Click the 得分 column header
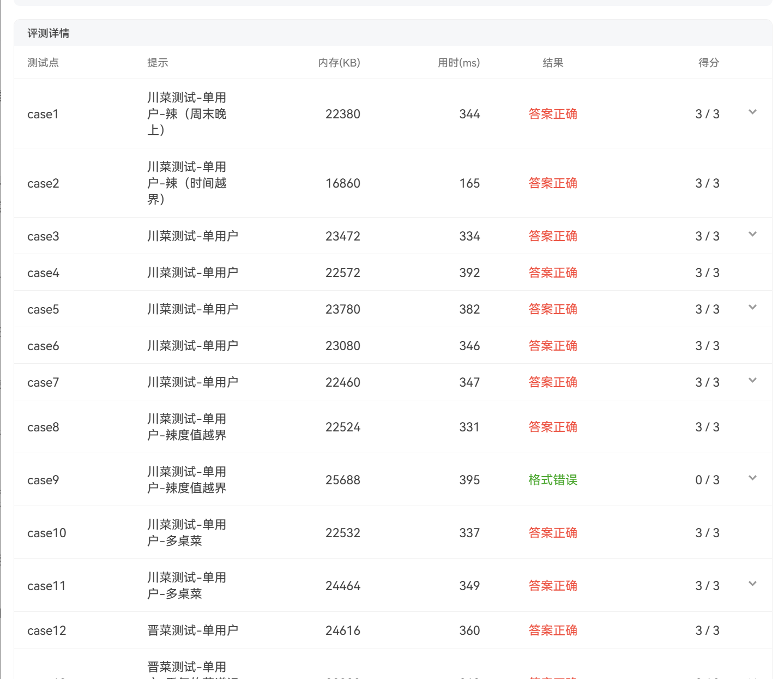Screen dimensions: 784x679 (x=709, y=63)
